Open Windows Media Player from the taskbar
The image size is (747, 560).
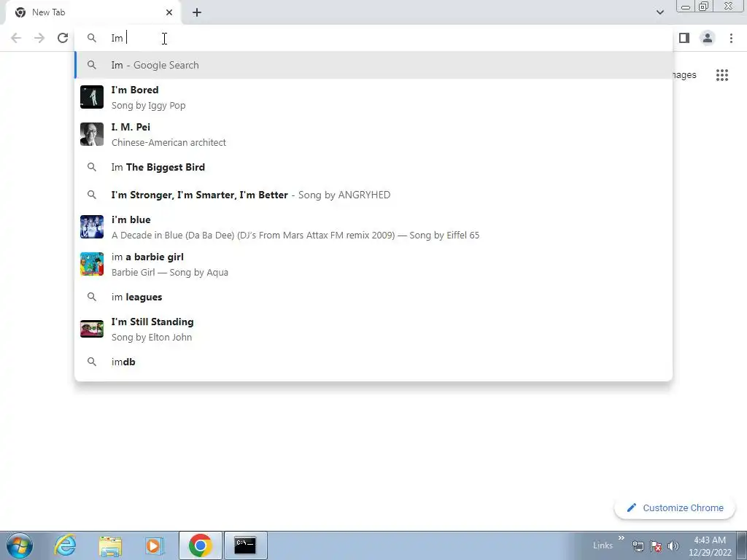[154, 545]
